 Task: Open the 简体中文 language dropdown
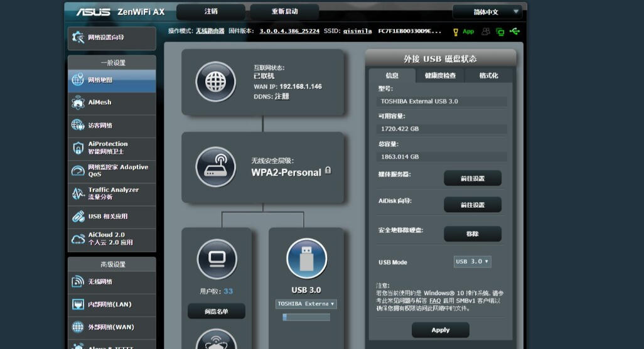[x=488, y=12]
